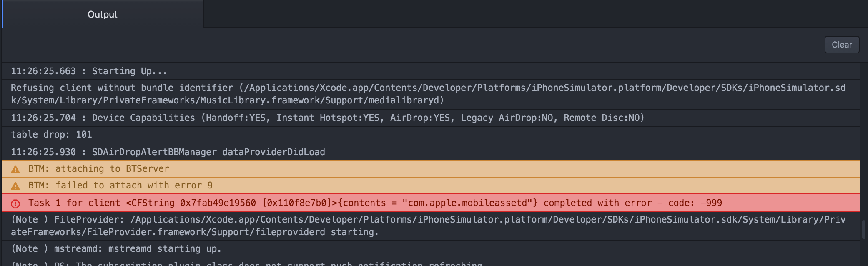Image resolution: width=868 pixels, height=266 pixels.
Task: Select mstreamd starting up note
Action: pos(431,249)
